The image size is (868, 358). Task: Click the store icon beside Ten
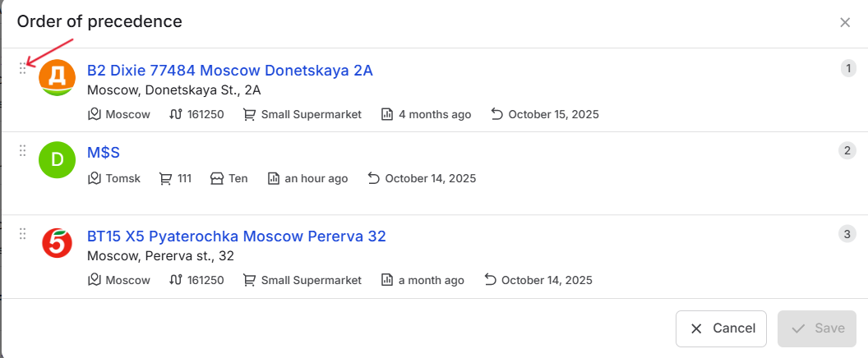[x=217, y=178]
